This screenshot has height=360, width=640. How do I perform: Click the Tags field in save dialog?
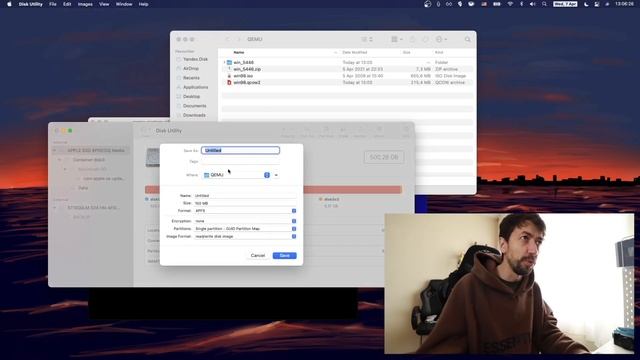240,161
